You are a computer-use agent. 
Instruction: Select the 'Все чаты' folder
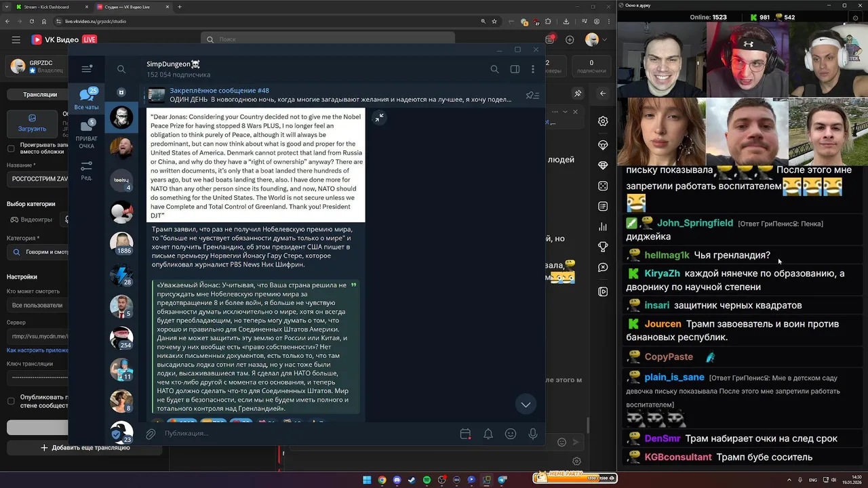87,99
